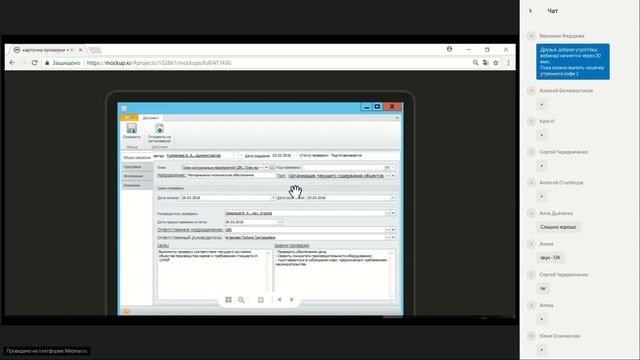Open the Ответственное подразделение dropdown arrow
This screenshot has height=360, width=640.
tap(393, 230)
